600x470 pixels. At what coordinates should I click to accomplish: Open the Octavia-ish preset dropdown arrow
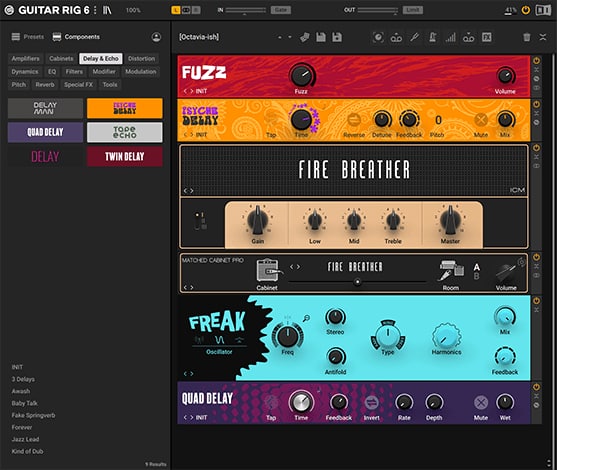(291, 37)
